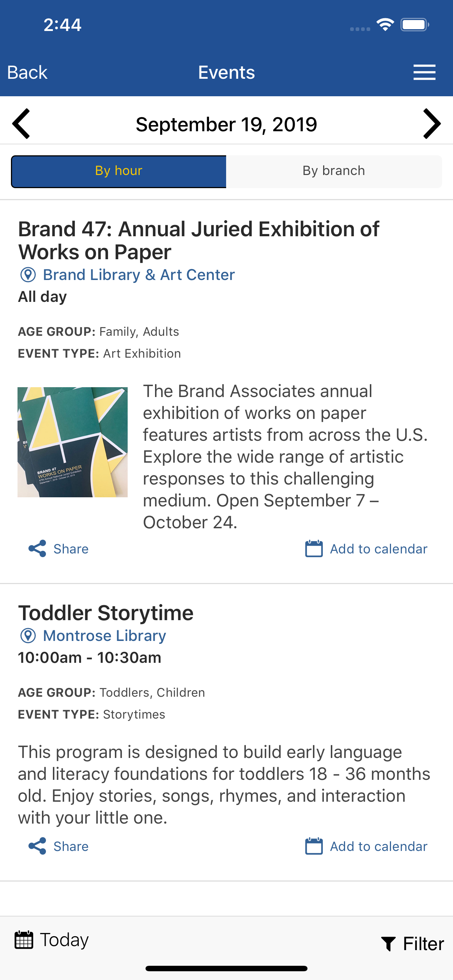This screenshot has height=980, width=453.
Task: Go Back to the previous screen
Action: pos(27,72)
